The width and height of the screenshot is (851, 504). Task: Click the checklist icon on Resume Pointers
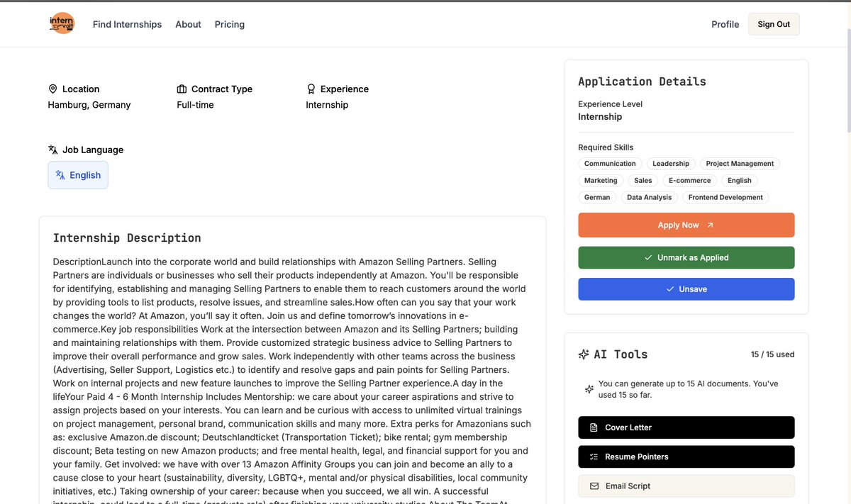(594, 457)
